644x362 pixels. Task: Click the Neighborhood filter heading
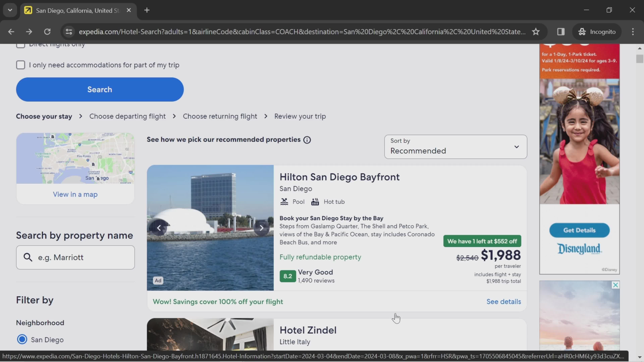40,322
